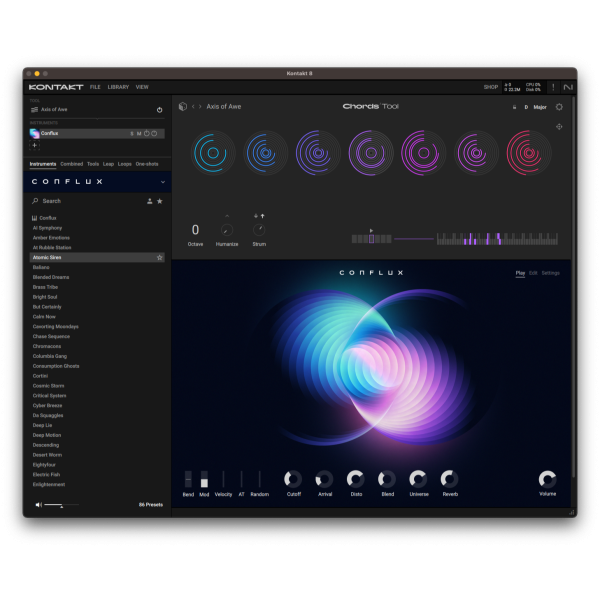Toggle the Axis of Awe tool power button
This screenshot has height=600, width=600.
point(160,110)
